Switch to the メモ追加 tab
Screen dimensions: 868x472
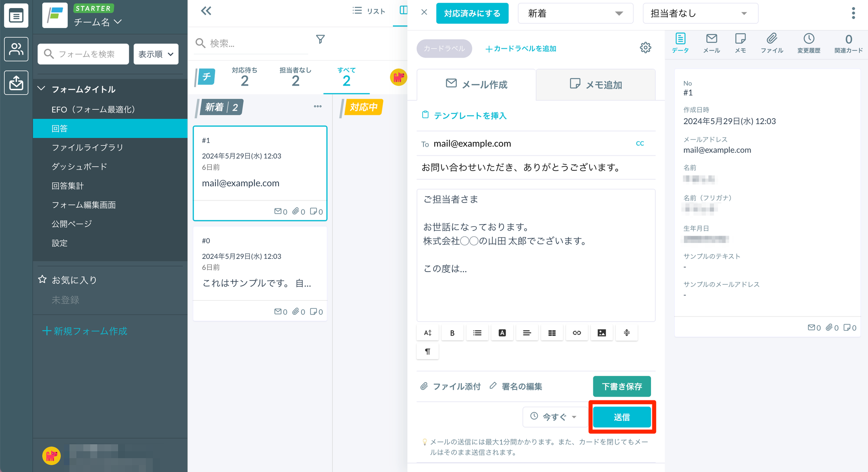click(x=595, y=85)
